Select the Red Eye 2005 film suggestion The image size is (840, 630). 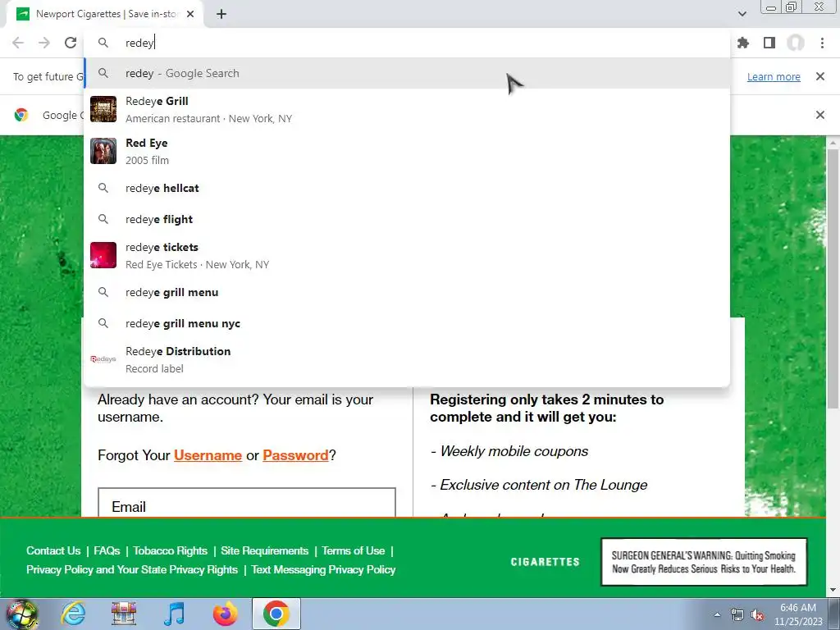(x=407, y=151)
